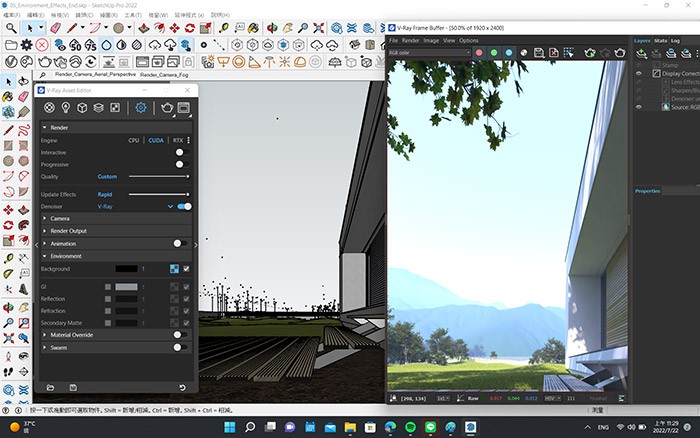This screenshot has width=700, height=438.
Task: Open the Settings gear tab in Asset Editor
Action: pyautogui.click(x=141, y=107)
